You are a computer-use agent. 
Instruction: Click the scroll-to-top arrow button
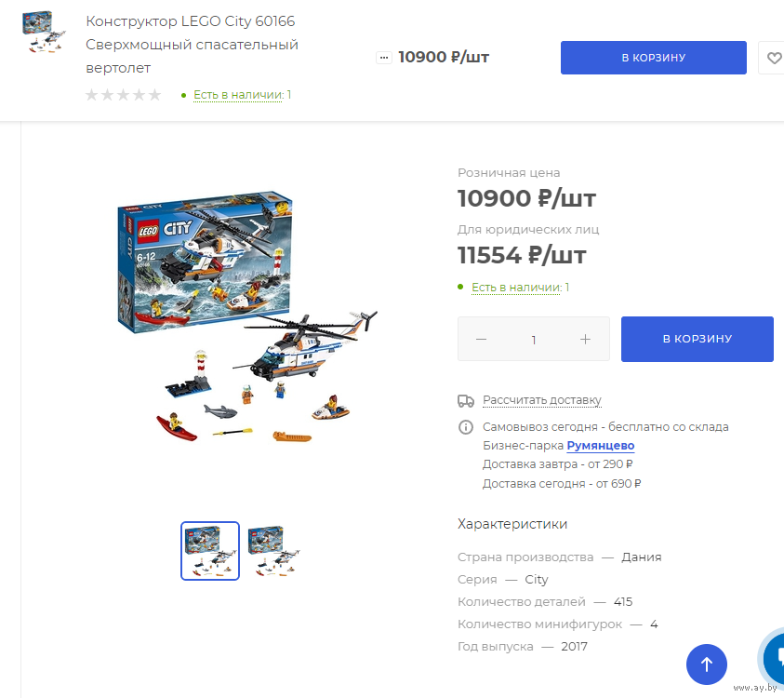click(706, 664)
